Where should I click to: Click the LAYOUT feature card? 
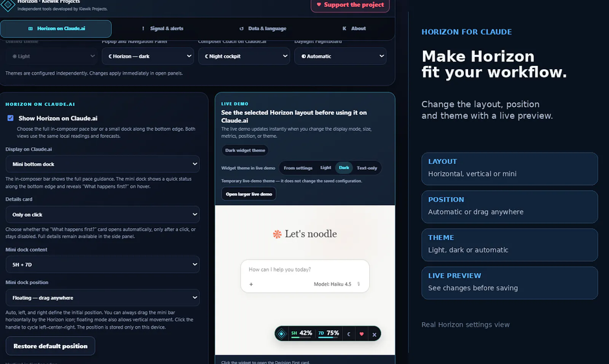coord(510,169)
